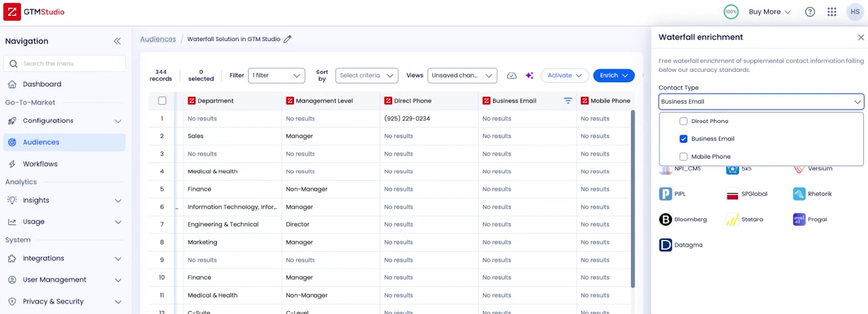Open the Buy More dropdown
The height and width of the screenshot is (314, 868).
pyautogui.click(x=770, y=12)
